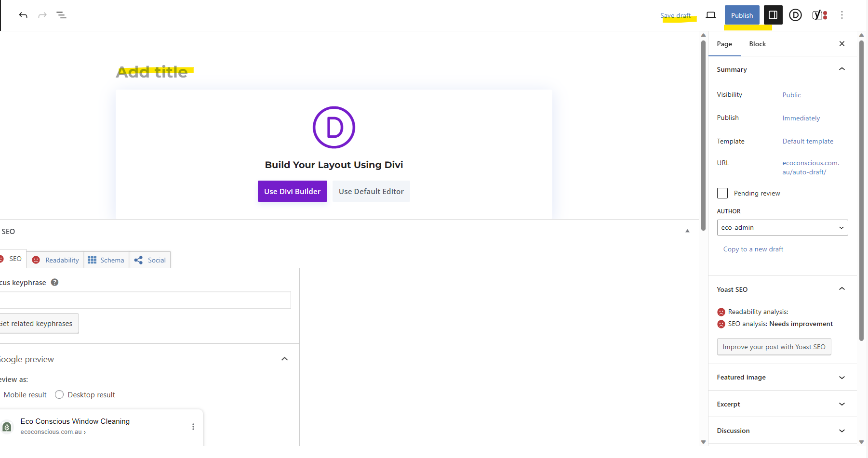Viewport: 868px width, 458px height.
Task: Select the Desktop result radio button
Action: point(59,394)
